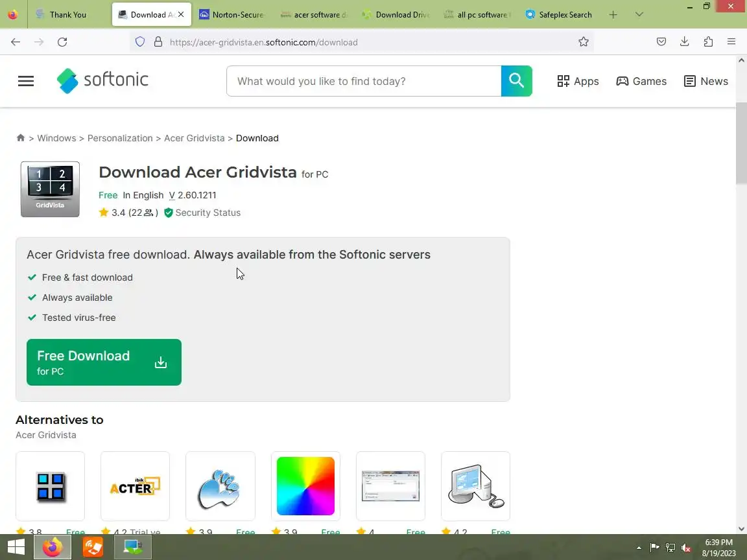The height and width of the screenshot is (560, 747).
Task: Open the Save to Pocket icon
Action: point(661,42)
